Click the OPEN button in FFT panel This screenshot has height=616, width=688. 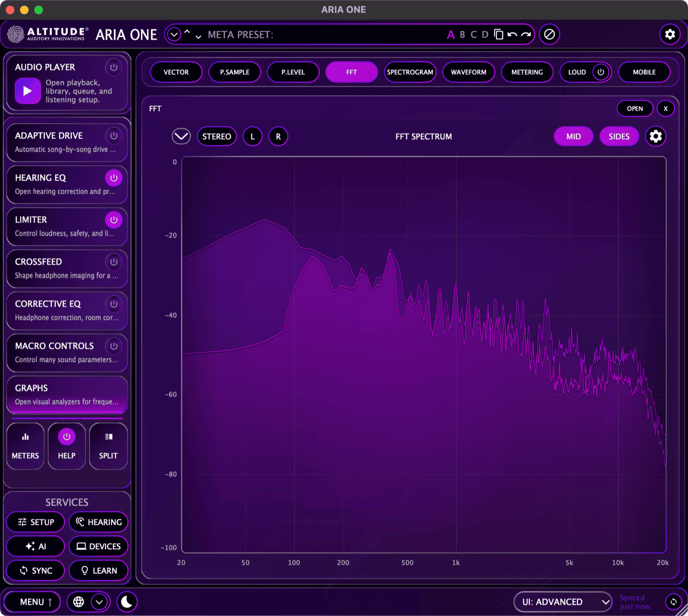pos(635,108)
